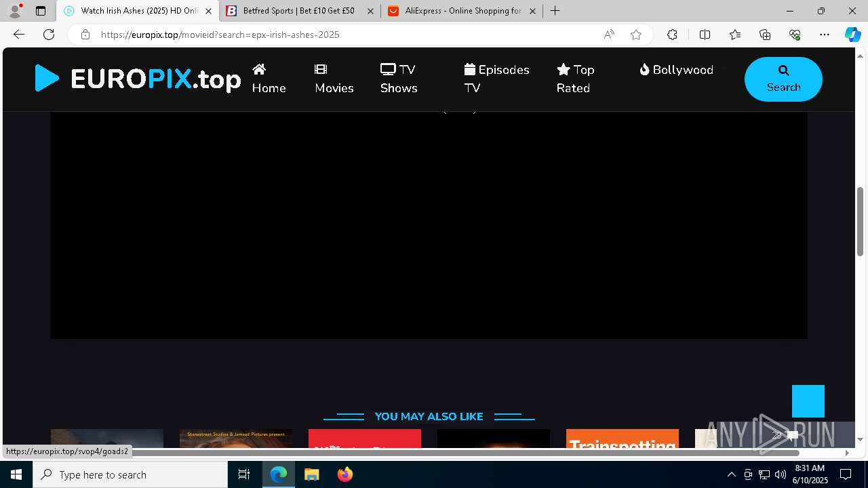The image size is (868, 488).
Task: Open the Bollywood navigation link
Action: 676,70
